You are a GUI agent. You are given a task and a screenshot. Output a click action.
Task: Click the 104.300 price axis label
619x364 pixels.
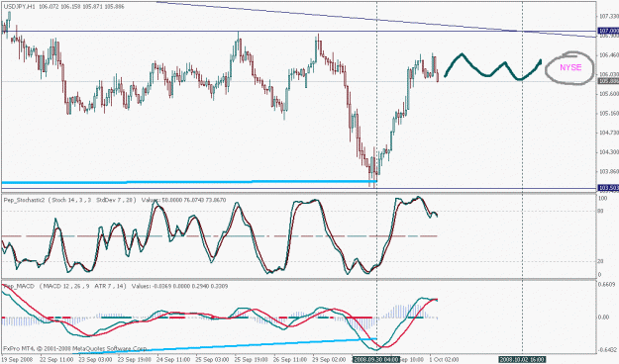[x=609, y=151]
